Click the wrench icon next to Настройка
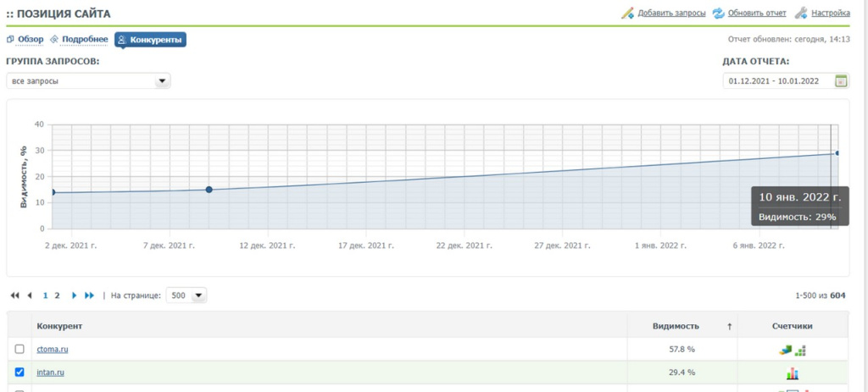868x392 pixels. tap(801, 14)
